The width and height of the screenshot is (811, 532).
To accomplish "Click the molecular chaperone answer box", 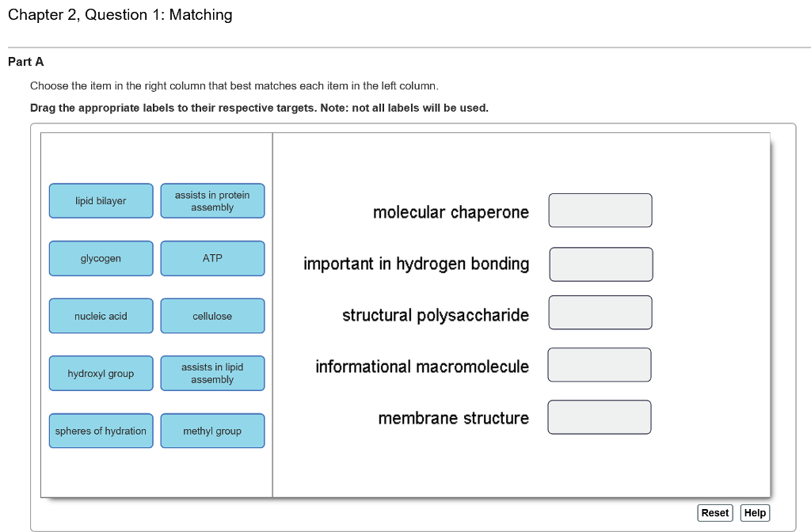I will pyautogui.click(x=600, y=210).
